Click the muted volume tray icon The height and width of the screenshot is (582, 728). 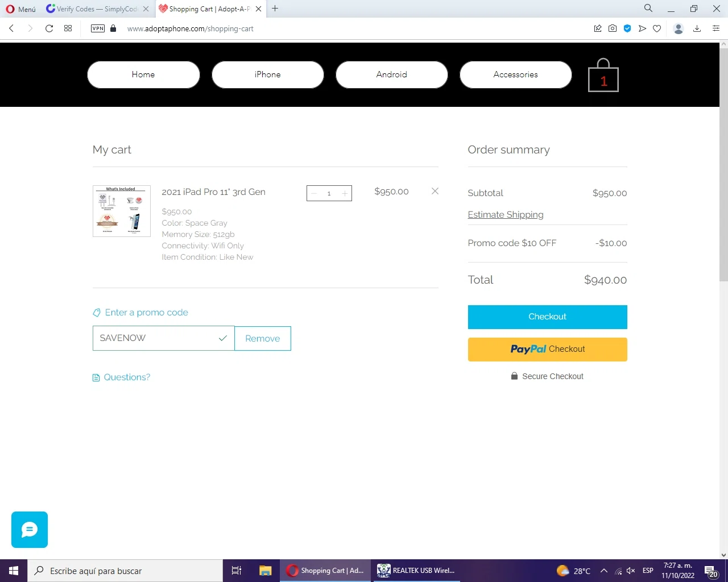pos(631,571)
